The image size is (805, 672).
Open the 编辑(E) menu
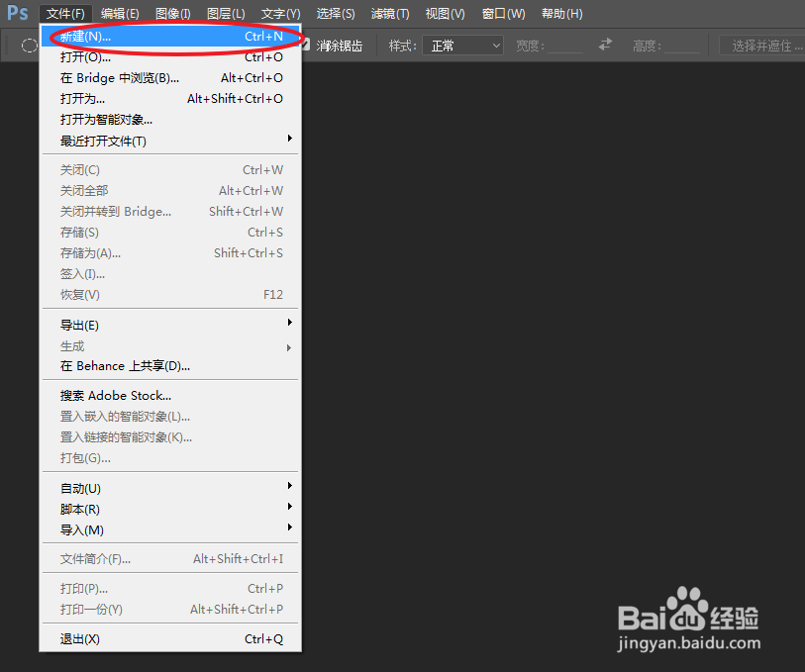119,13
